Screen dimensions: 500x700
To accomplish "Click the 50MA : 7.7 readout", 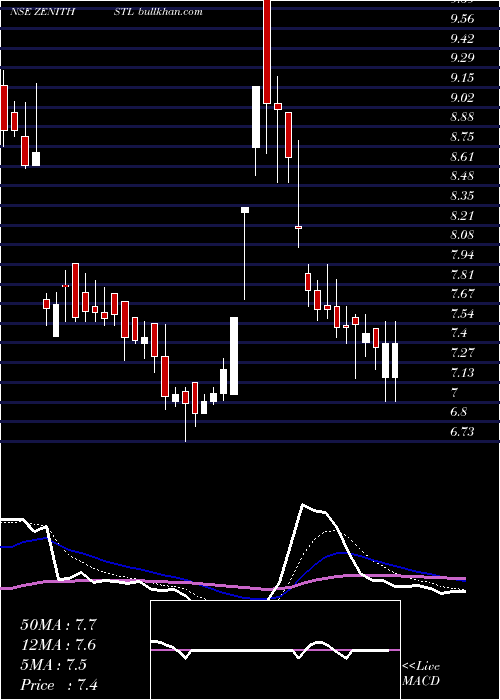I will click(x=58, y=625).
